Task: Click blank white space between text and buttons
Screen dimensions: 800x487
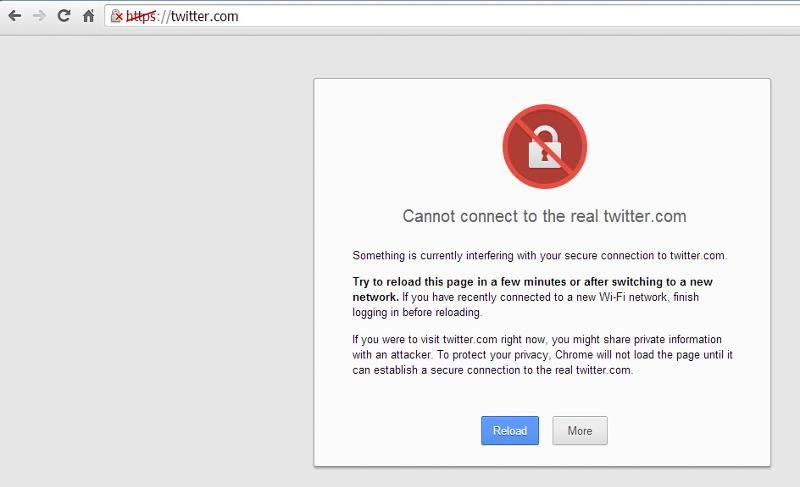Action: click(542, 397)
